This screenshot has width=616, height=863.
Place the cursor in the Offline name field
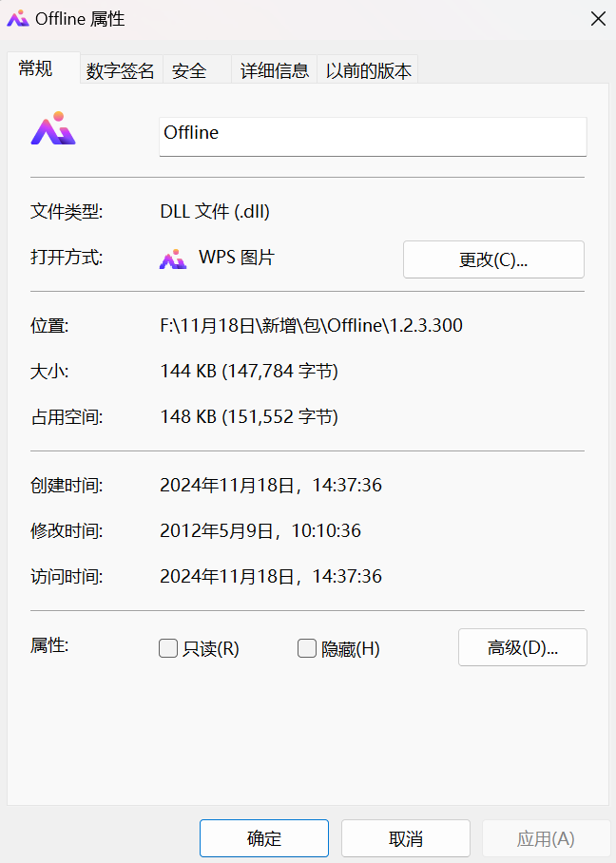pos(372,136)
